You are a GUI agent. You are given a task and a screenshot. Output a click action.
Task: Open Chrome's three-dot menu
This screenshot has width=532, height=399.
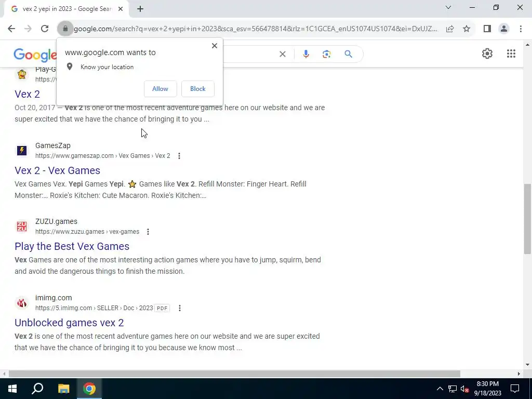click(x=521, y=29)
